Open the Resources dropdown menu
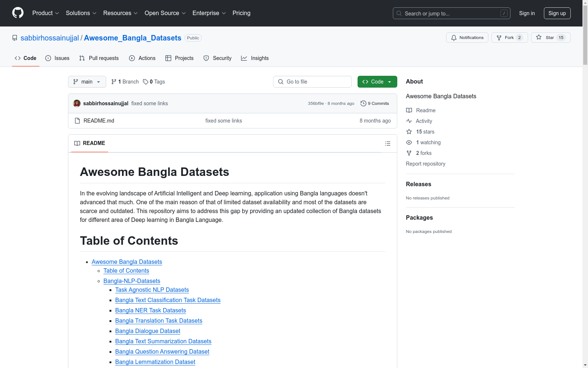The height and width of the screenshot is (368, 588). pos(121,13)
